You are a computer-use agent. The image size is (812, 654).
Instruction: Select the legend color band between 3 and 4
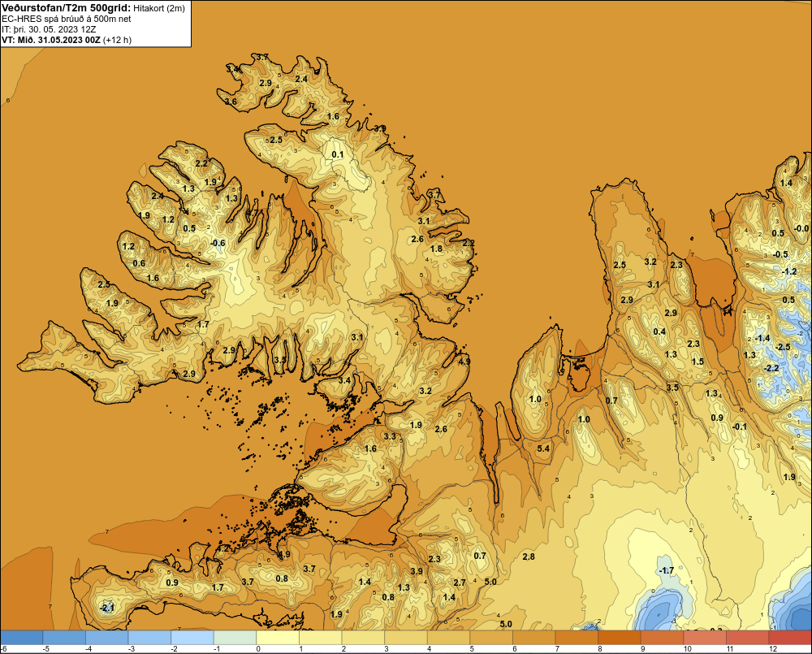(x=406, y=638)
